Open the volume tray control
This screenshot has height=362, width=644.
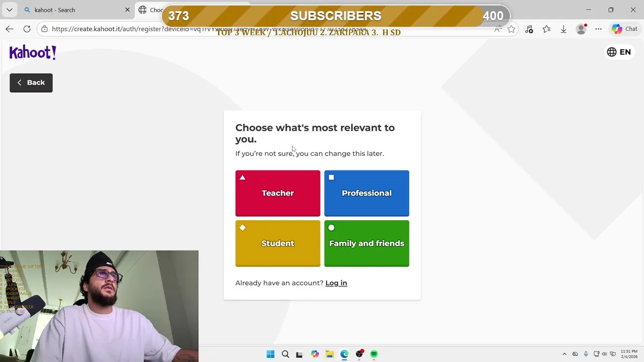coord(604,354)
